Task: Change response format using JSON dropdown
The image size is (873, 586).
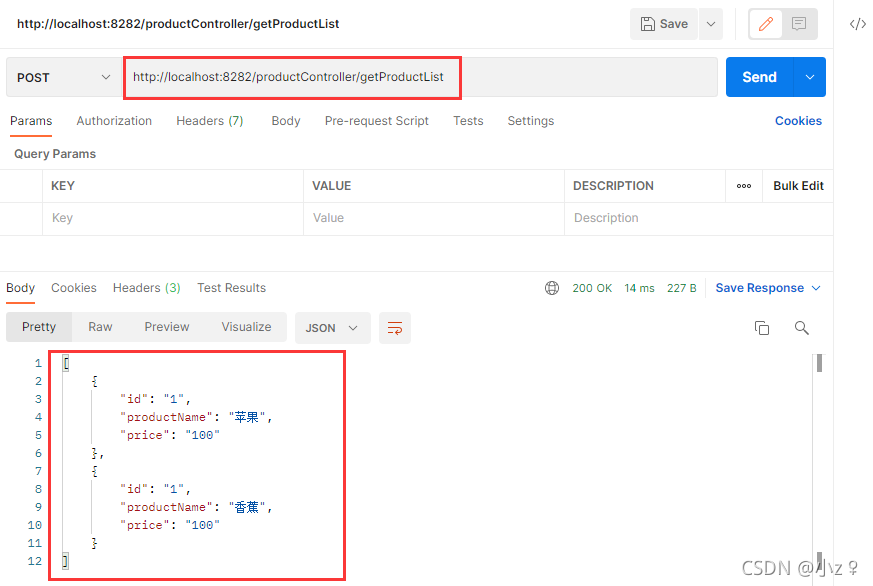Action: pyautogui.click(x=332, y=327)
